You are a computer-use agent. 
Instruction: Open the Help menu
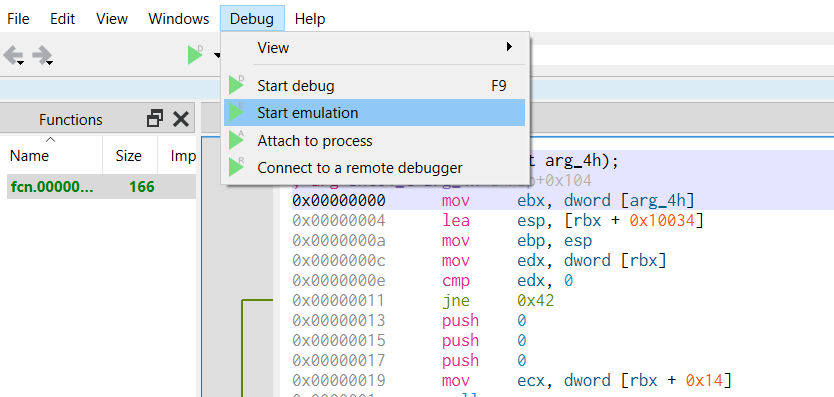pos(310,19)
